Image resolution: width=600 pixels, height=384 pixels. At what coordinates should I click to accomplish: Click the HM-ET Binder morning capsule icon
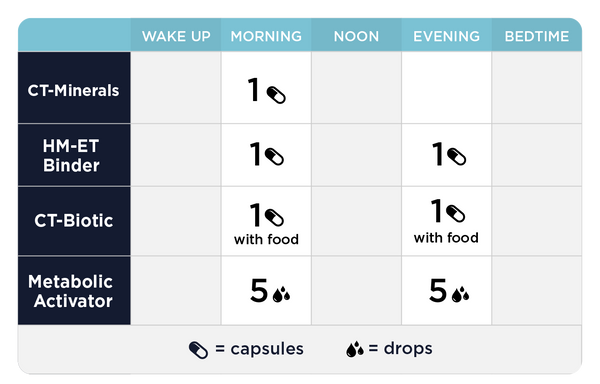pos(274,156)
